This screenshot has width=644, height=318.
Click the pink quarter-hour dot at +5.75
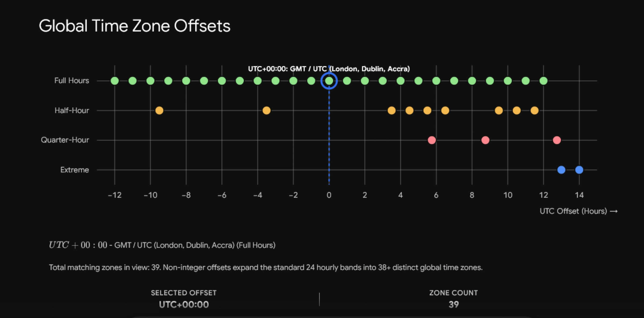(x=432, y=140)
